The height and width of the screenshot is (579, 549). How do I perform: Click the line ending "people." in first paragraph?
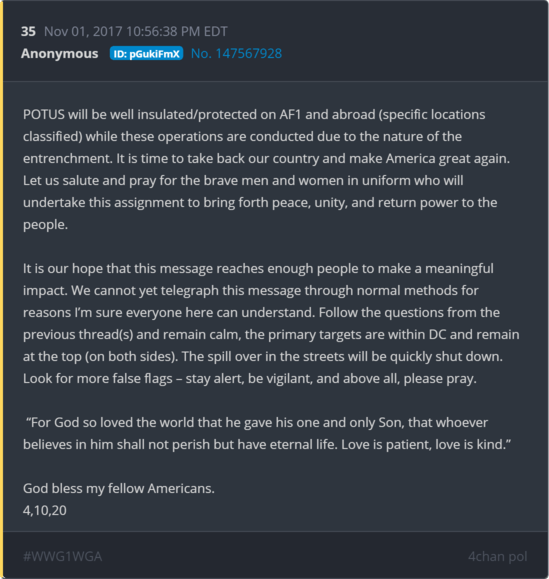point(45,225)
